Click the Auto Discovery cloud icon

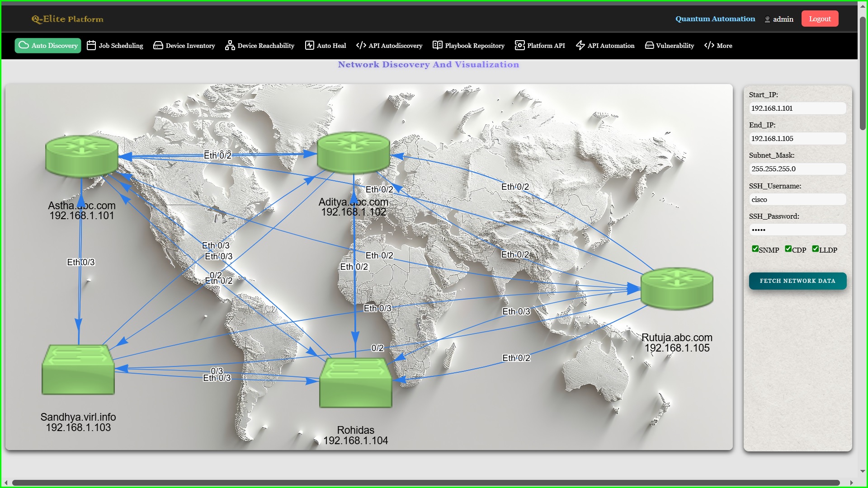click(24, 45)
